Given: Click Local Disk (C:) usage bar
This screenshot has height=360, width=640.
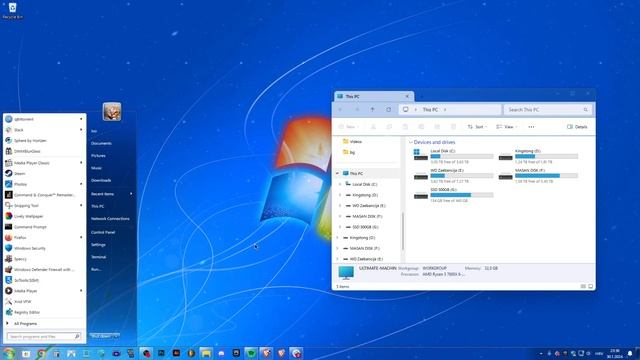Looking at the screenshot, I should tap(462, 156).
